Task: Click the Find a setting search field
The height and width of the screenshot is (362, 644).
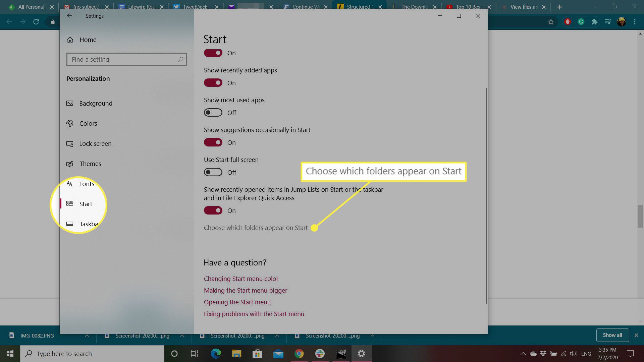Action: [x=126, y=59]
